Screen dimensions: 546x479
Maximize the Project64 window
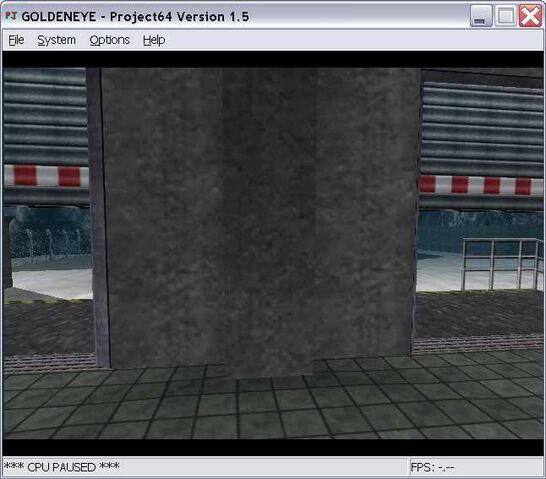click(505, 16)
